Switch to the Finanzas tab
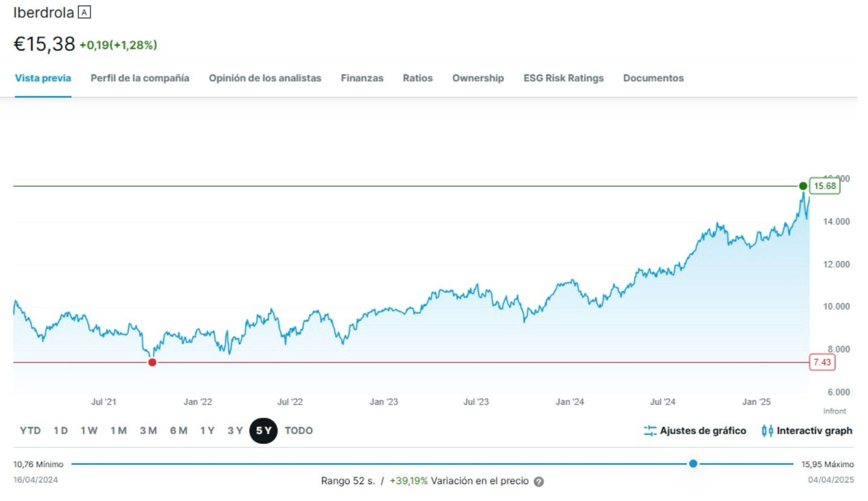868x501 pixels. click(x=362, y=78)
